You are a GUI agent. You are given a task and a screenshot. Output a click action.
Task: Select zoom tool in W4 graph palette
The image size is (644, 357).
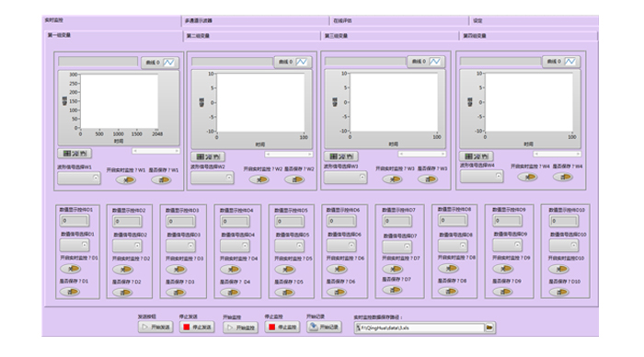pos(477,156)
